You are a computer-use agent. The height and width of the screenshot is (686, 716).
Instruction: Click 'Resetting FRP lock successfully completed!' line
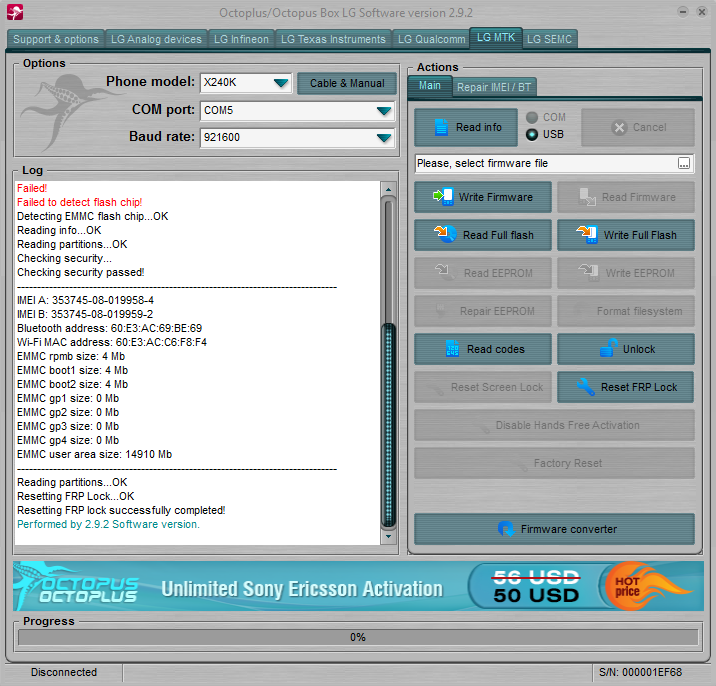pyautogui.click(x=121, y=510)
